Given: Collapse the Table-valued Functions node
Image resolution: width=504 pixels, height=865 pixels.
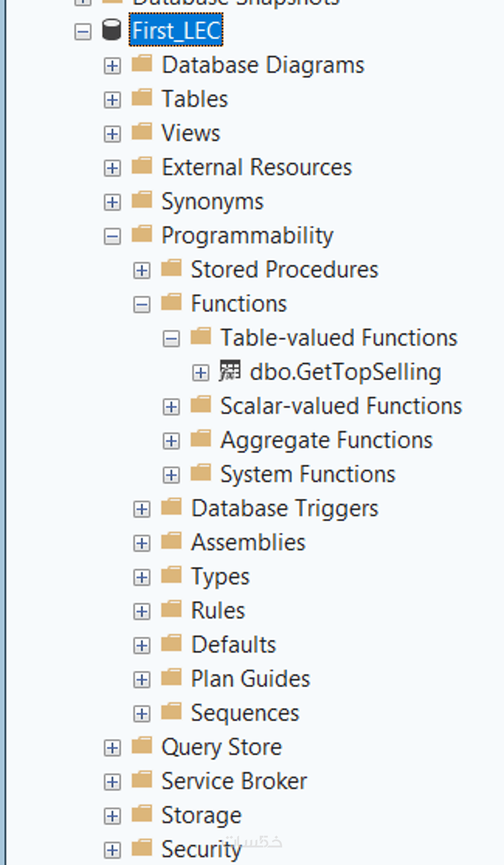Looking at the screenshot, I should pyautogui.click(x=171, y=339).
